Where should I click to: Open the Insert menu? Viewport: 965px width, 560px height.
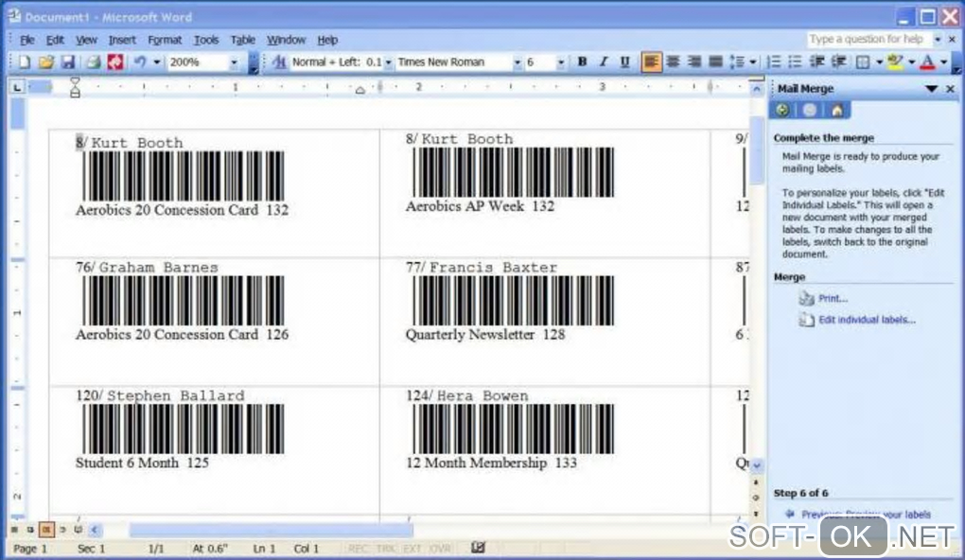point(122,40)
